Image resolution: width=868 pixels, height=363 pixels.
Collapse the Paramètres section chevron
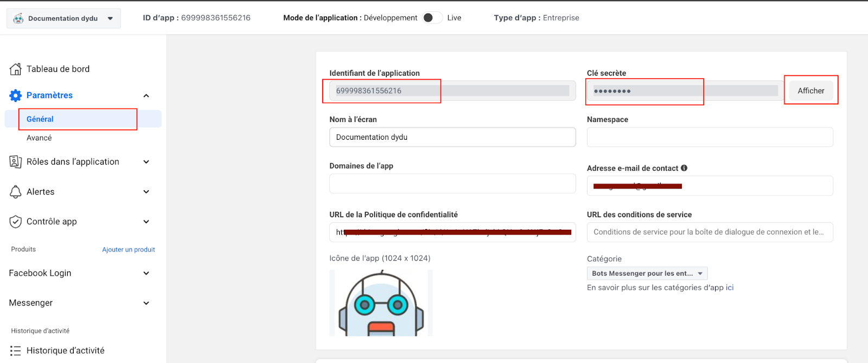(x=146, y=95)
